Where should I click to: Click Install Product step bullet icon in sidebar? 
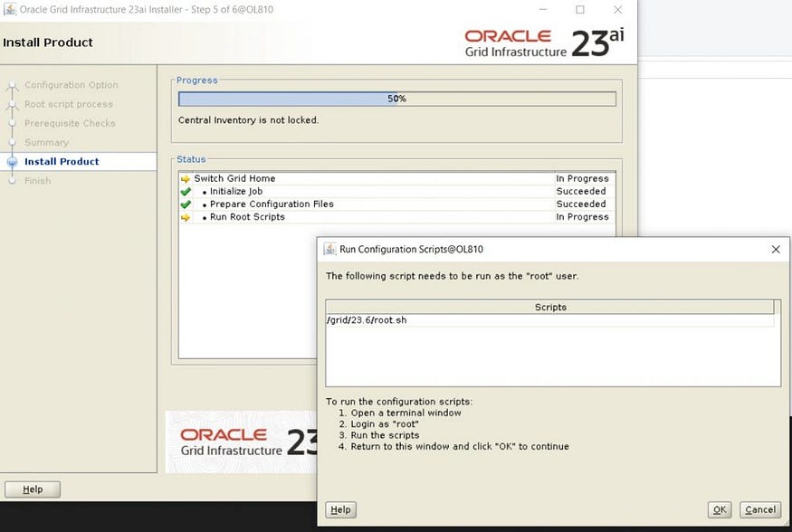pos(12,162)
